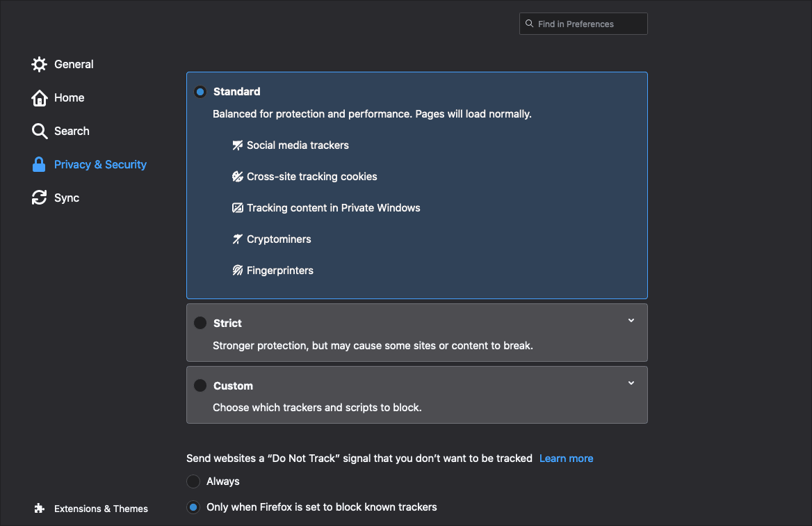
Task: Open the Sync preferences category
Action: 56,198
